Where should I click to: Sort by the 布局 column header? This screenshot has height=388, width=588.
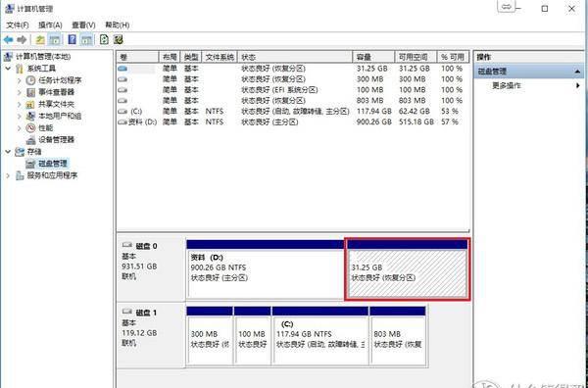(x=170, y=57)
